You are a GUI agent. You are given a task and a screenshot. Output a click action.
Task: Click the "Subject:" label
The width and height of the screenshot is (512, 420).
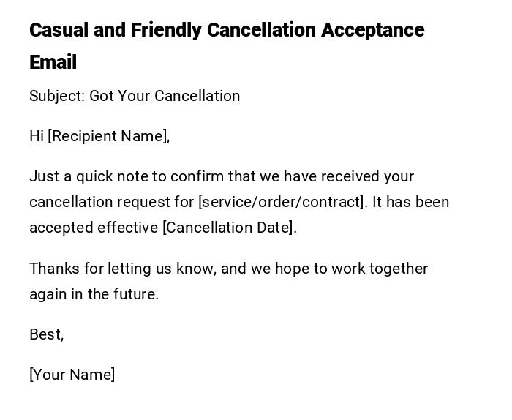point(57,96)
